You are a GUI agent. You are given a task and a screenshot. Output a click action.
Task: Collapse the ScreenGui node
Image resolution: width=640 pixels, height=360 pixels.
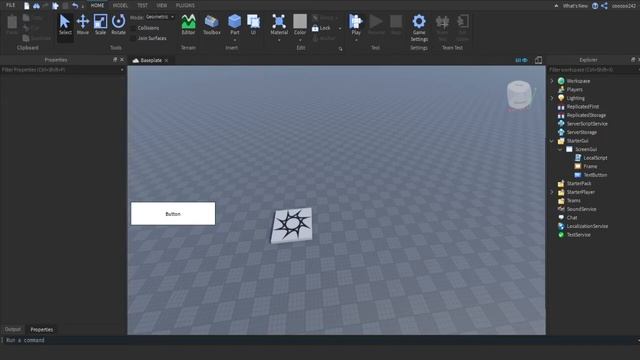point(560,149)
